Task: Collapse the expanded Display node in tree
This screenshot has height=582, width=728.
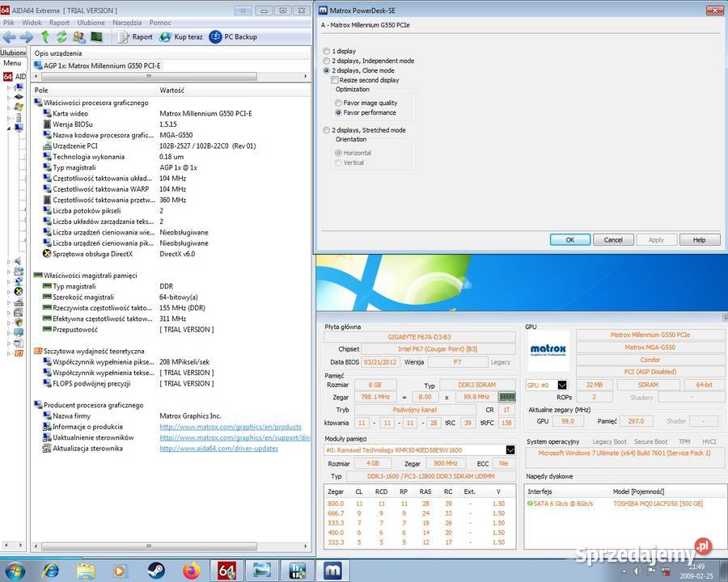Action: [x=8, y=128]
